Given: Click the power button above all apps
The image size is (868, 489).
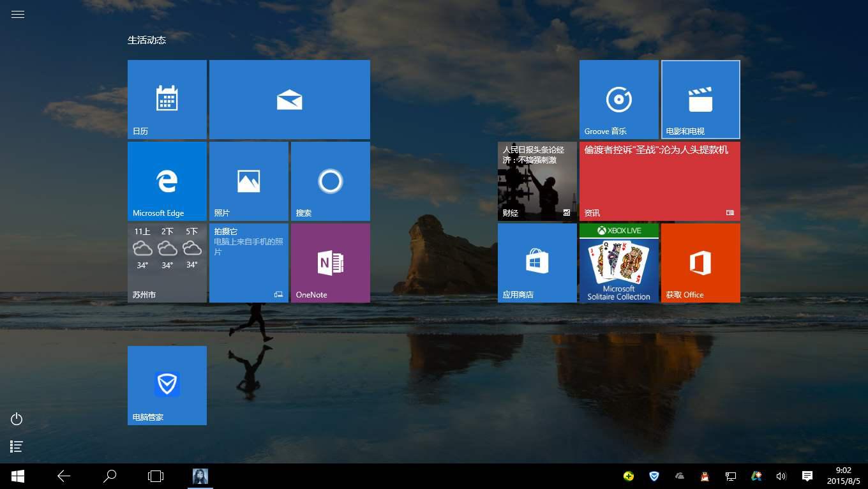Looking at the screenshot, I should pos(16,419).
